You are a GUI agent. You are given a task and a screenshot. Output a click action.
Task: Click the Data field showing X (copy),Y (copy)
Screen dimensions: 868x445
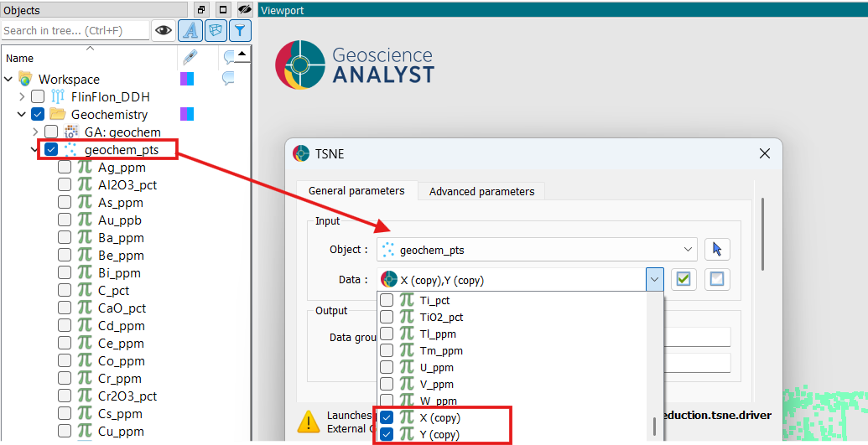pyautogui.click(x=512, y=280)
